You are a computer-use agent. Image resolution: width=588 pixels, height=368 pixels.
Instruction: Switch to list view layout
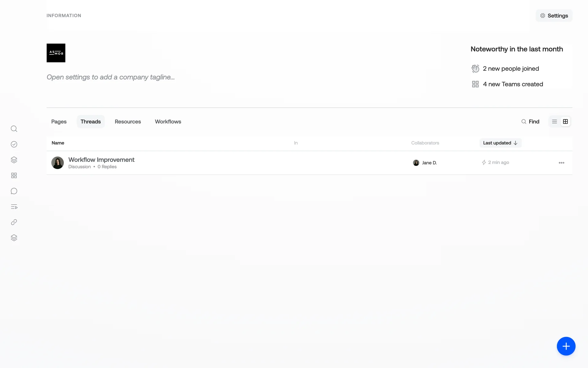[554, 122]
